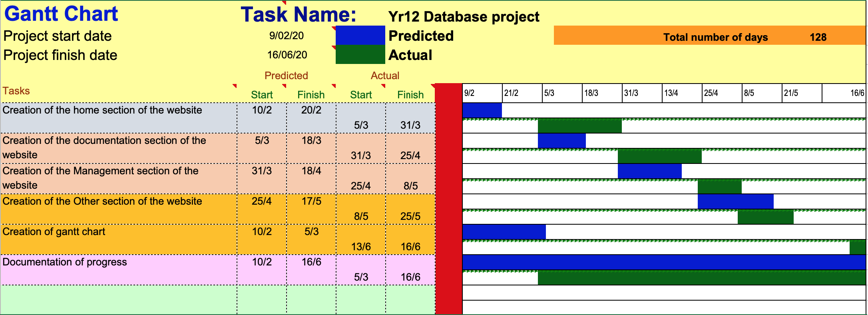Click documentation section blue predicted bar
The width and height of the screenshot is (868, 315).
562,141
